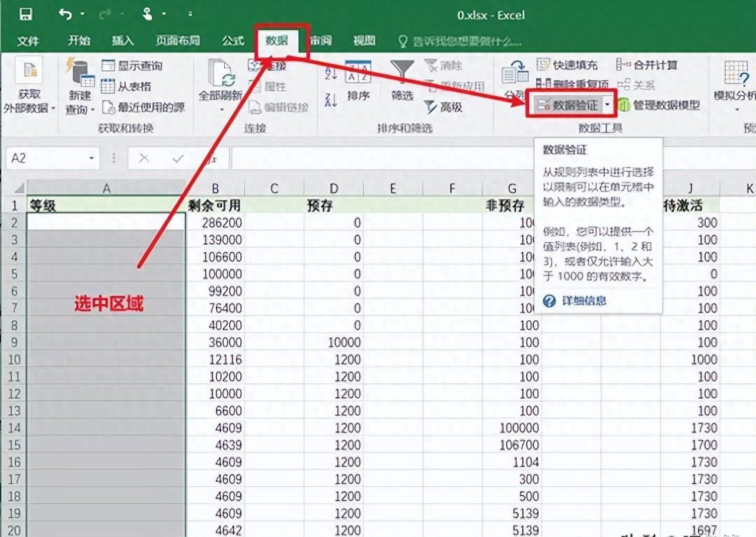Click 清除 filter button
This screenshot has height=537, width=756.
click(x=443, y=66)
